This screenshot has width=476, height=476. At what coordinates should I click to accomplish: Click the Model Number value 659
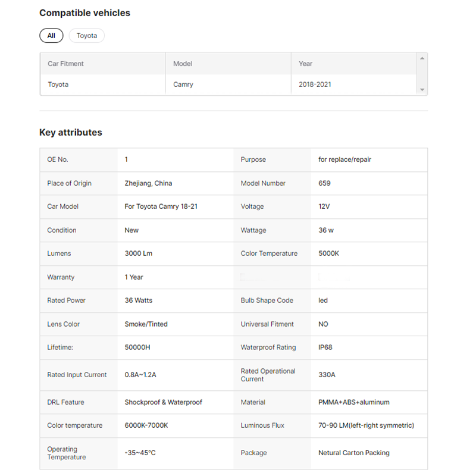324,183
